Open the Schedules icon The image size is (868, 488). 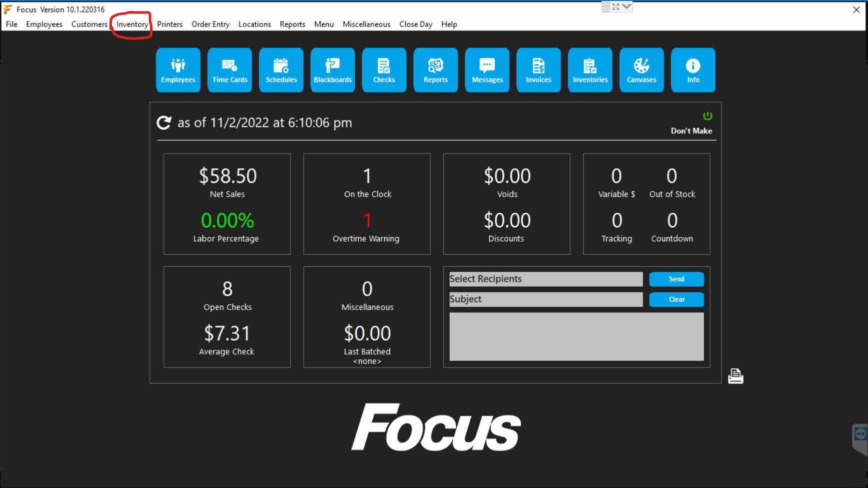(x=281, y=70)
